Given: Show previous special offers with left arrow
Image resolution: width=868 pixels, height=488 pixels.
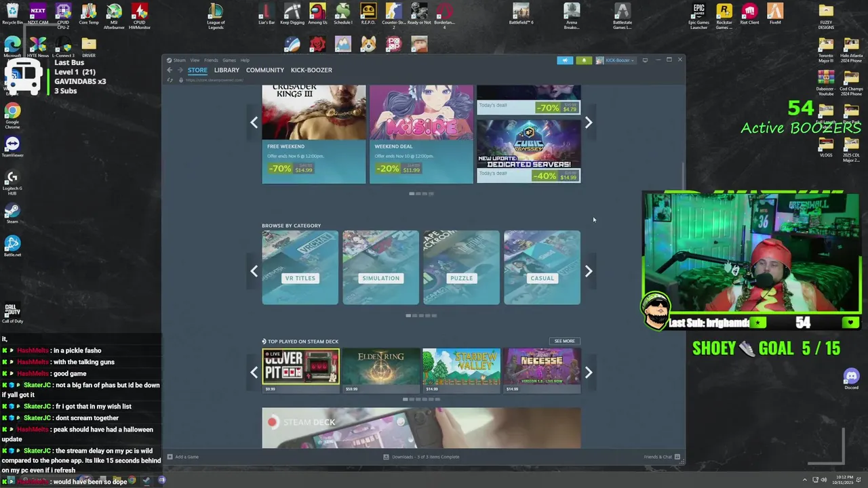Looking at the screenshot, I should tap(254, 123).
